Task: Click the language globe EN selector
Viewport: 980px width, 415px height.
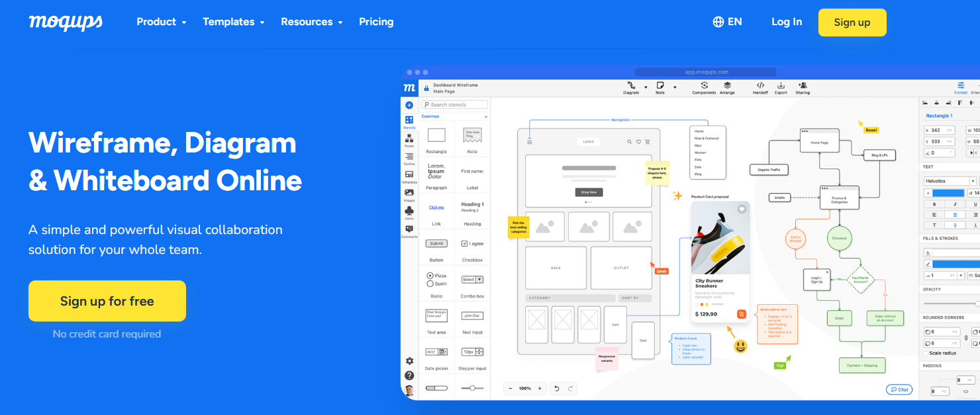Action: tap(727, 22)
